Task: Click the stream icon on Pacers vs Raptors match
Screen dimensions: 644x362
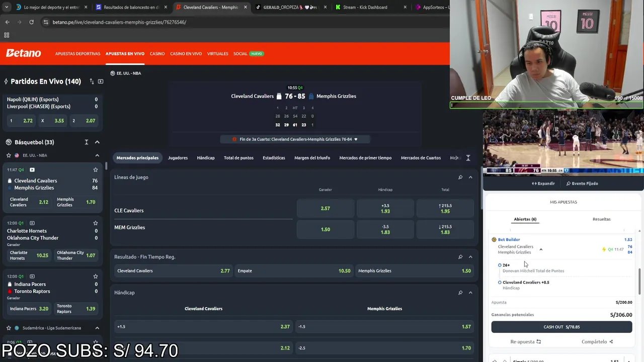Action: (x=32, y=277)
